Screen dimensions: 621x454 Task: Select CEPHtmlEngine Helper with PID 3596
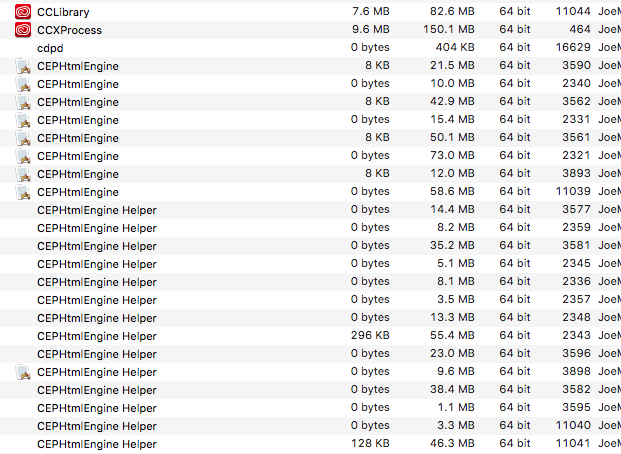[310, 355]
